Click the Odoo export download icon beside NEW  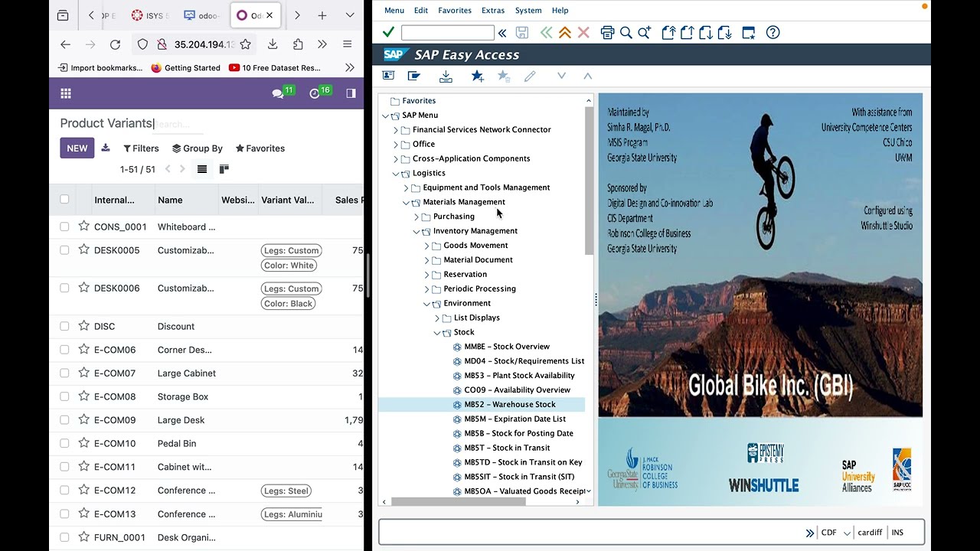tap(106, 148)
